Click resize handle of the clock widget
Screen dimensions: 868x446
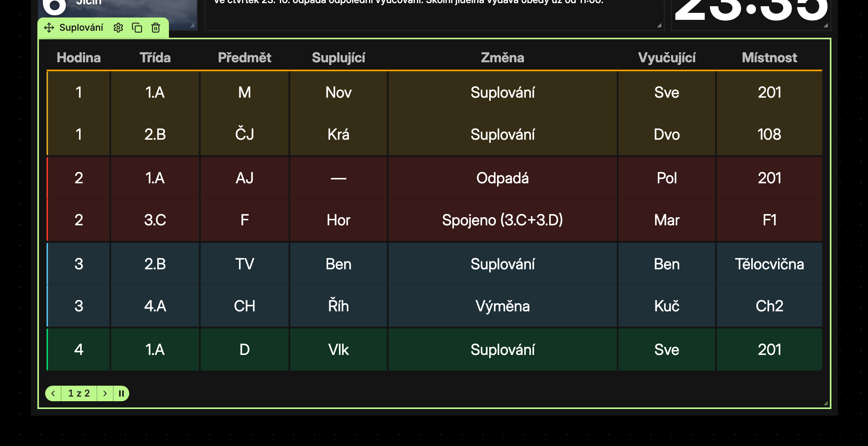[x=826, y=25]
